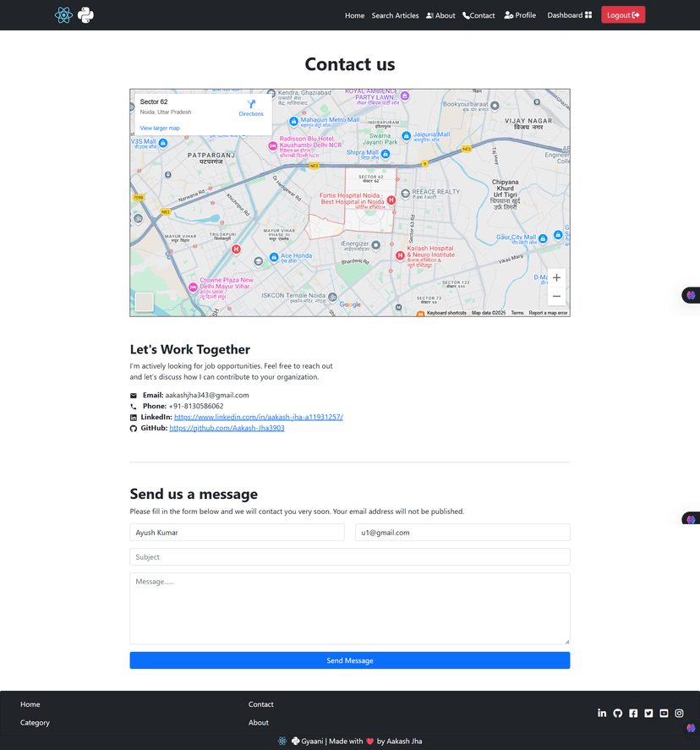Open LinkedIn icon in footer
This screenshot has width=700, height=750.
602,714
